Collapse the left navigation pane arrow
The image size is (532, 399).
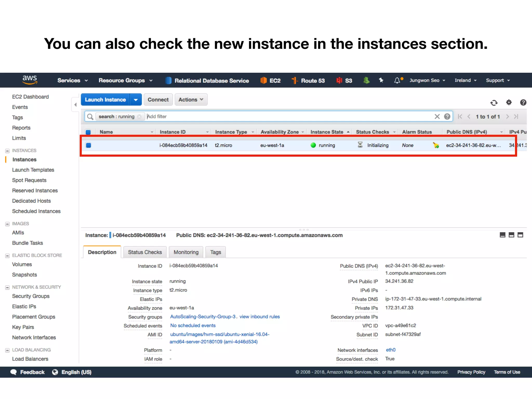click(x=75, y=105)
